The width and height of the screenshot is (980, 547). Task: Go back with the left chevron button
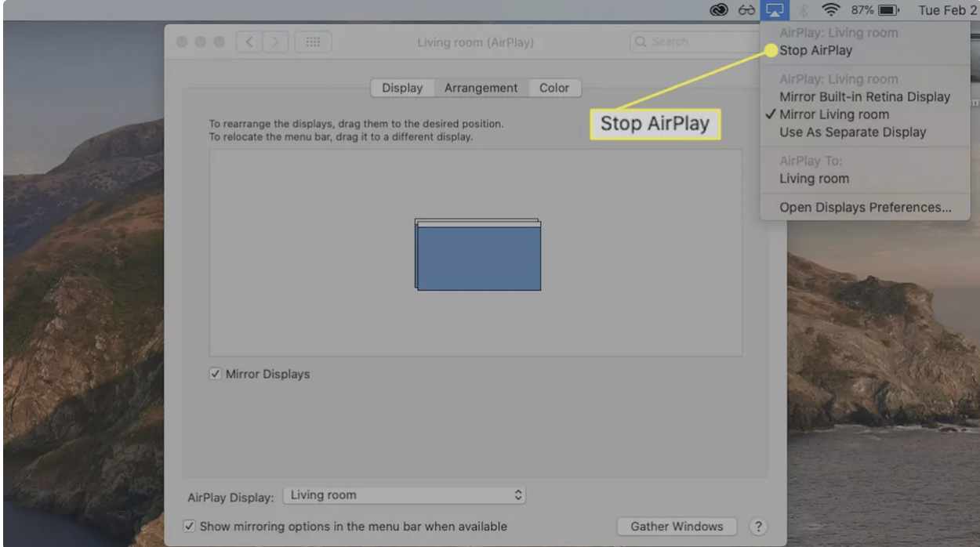pos(249,42)
